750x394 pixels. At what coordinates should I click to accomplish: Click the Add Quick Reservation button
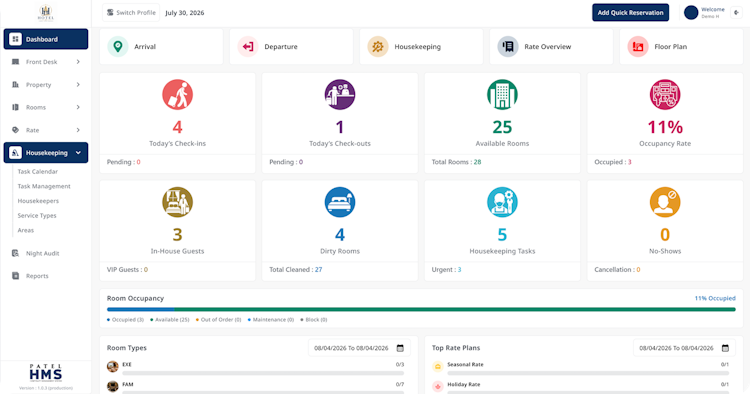630,13
